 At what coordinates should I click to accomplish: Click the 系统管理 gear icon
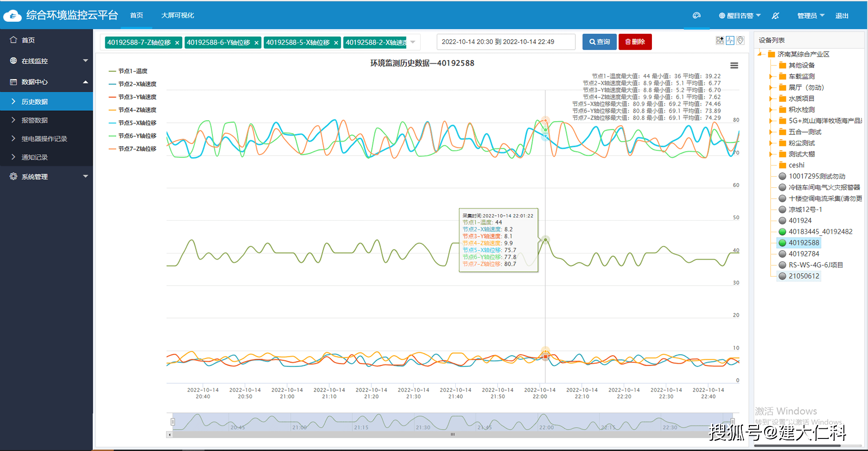tap(13, 177)
